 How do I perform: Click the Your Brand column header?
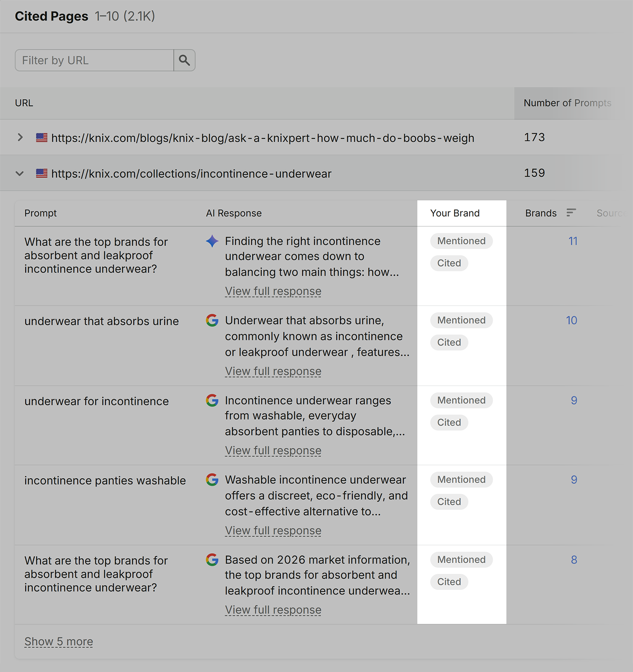(455, 213)
